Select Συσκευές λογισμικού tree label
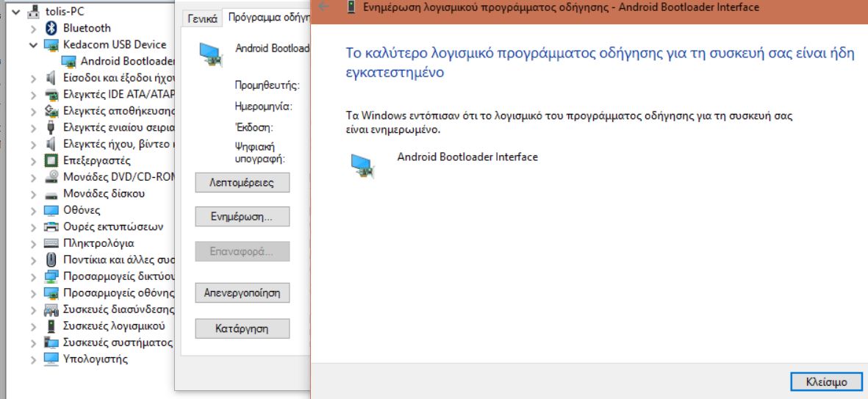Screen dimensions: 868x399 (114, 326)
